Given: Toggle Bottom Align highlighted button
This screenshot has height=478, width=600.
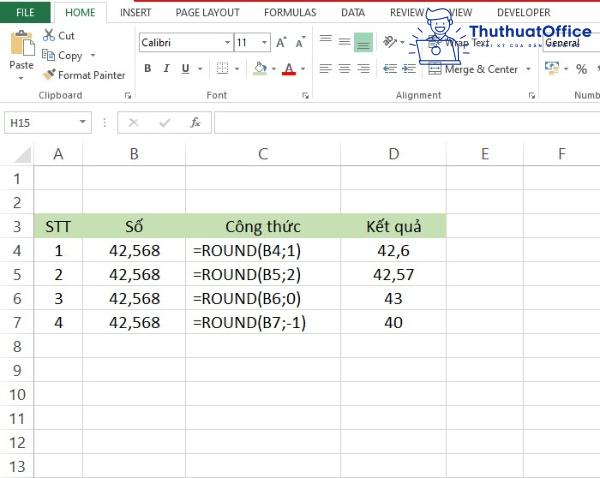Looking at the screenshot, I should (363, 42).
